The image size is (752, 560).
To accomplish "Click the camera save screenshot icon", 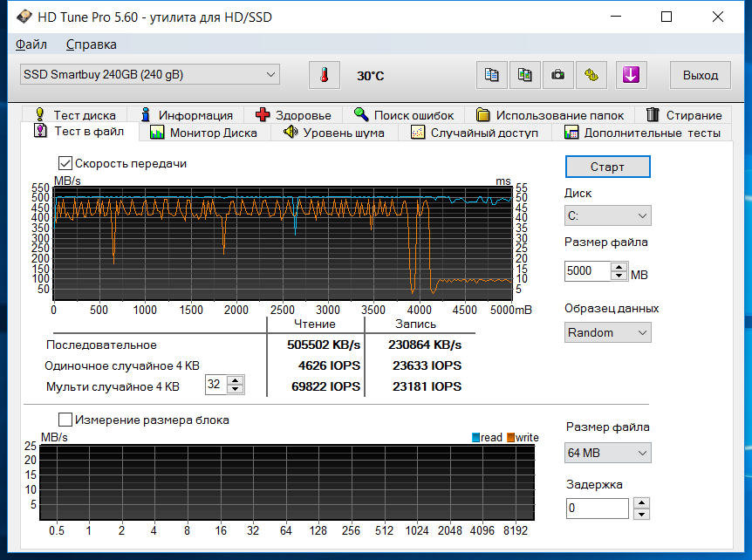I will 558,75.
